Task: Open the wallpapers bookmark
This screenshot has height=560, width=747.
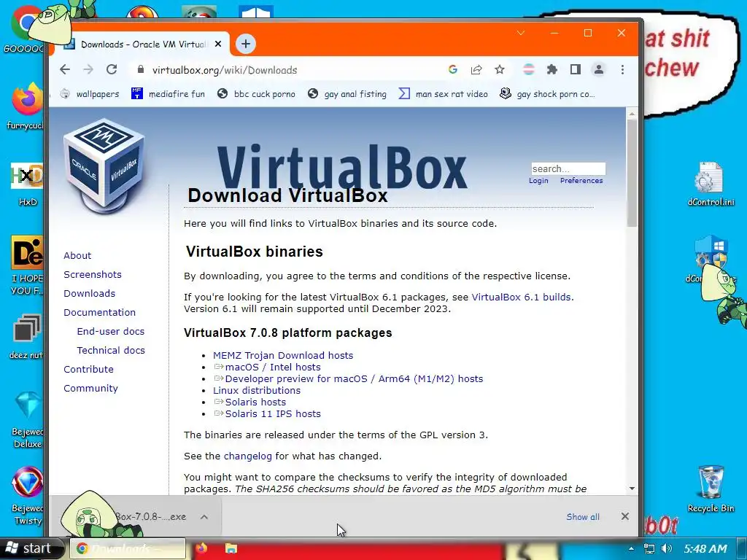Action: pos(90,94)
